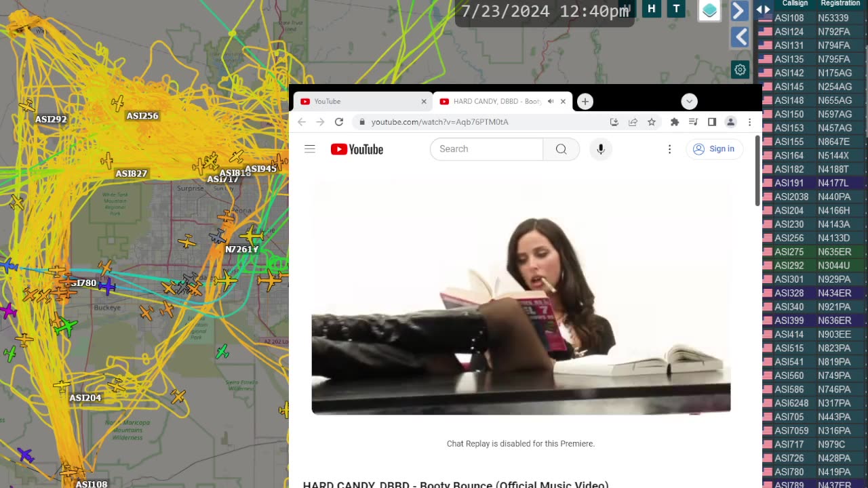Image resolution: width=868 pixels, height=488 pixels.
Task: Click the YouTube video player
Action: pos(521,297)
